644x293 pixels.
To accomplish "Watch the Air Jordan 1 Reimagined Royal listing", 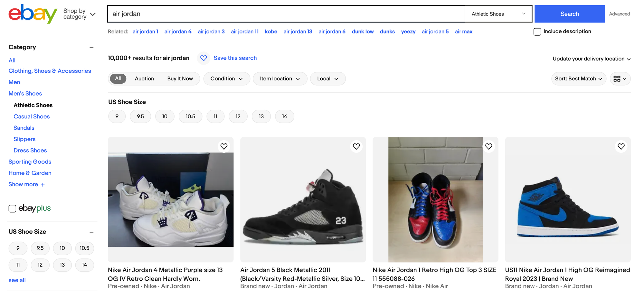I will (621, 146).
